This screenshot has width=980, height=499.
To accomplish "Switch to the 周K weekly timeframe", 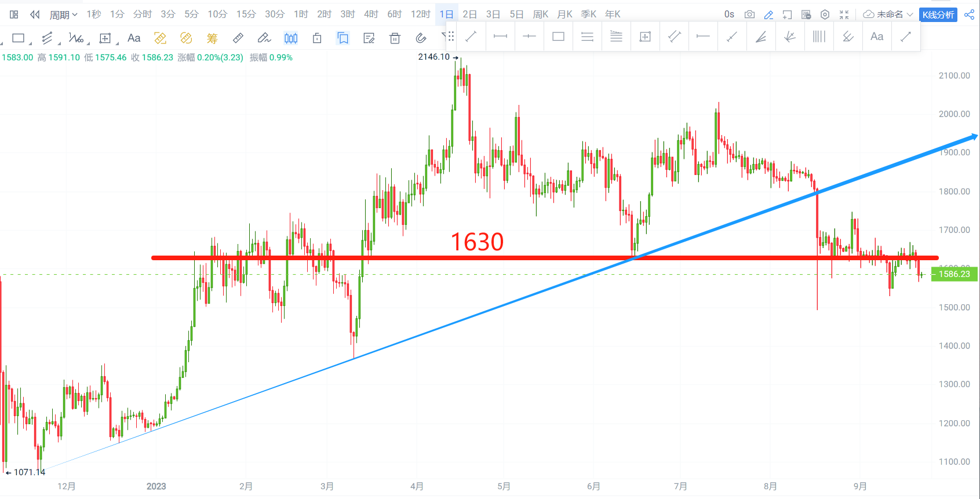I will coord(540,14).
